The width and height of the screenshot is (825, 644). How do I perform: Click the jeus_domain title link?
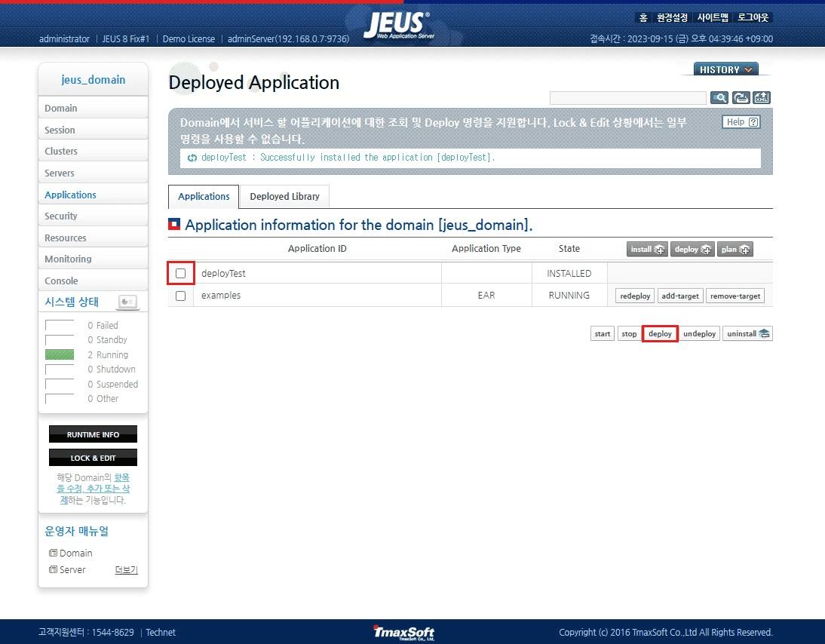[x=93, y=80]
